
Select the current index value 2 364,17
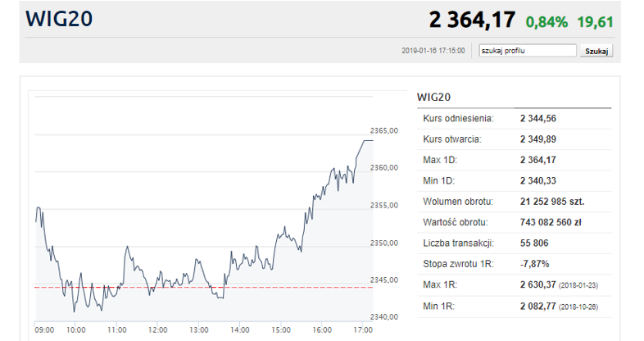click(x=472, y=20)
